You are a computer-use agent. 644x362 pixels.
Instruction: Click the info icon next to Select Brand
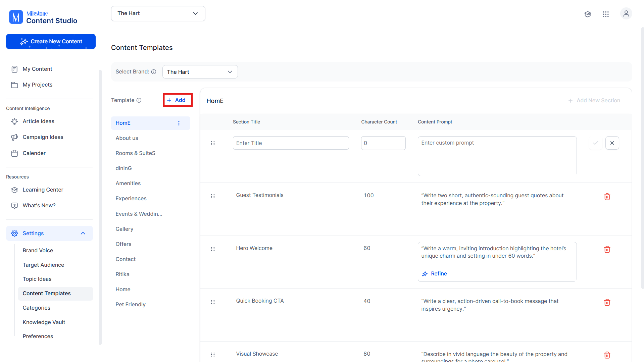coord(154,72)
